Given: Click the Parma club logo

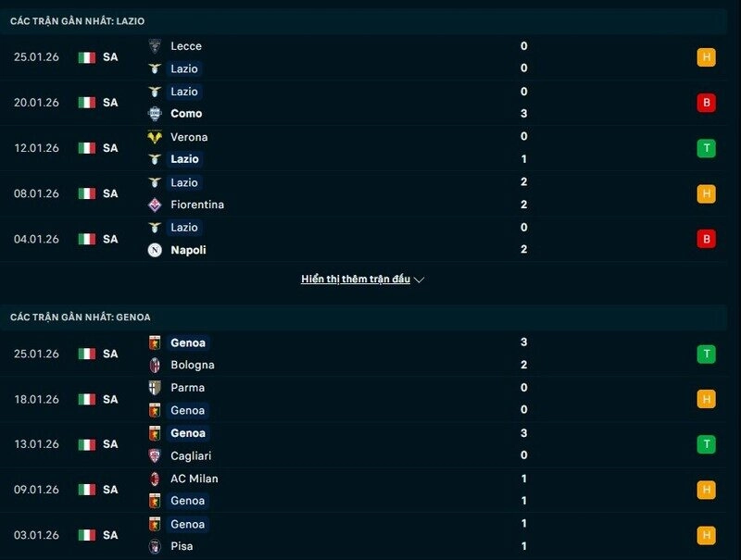Looking at the screenshot, I should pyautogui.click(x=153, y=388).
